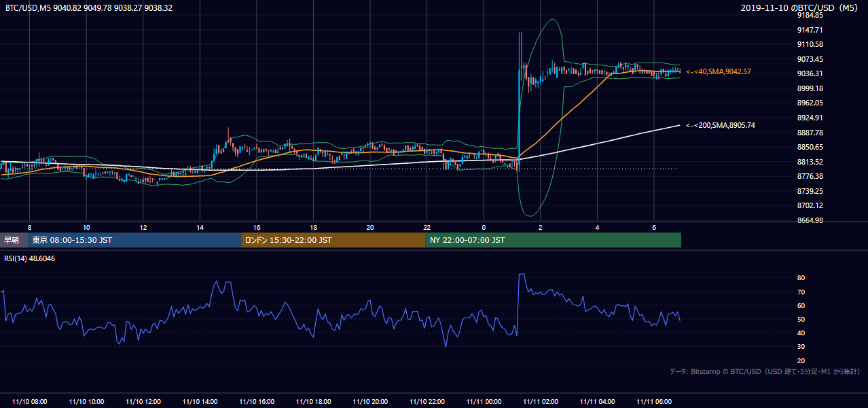Screen dimensions: 868x408
Task: Click hour tick 16 under the price chart
Action: click(x=257, y=227)
